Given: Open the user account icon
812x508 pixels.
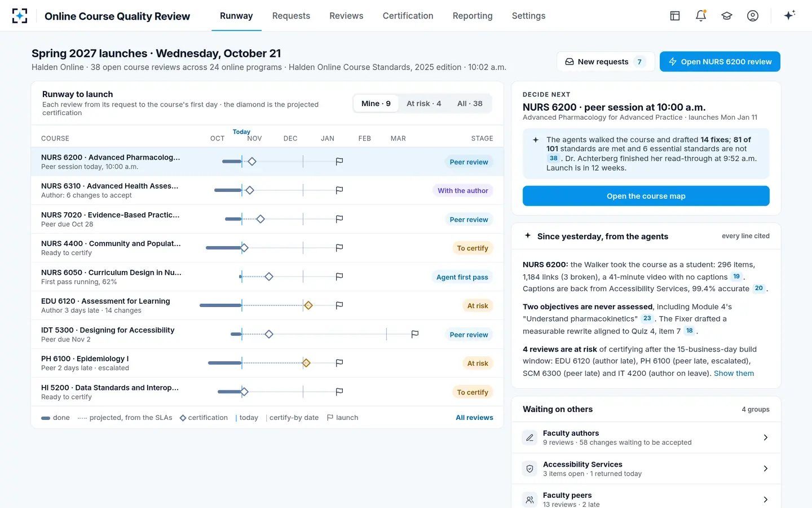Looking at the screenshot, I should coord(753,16).
